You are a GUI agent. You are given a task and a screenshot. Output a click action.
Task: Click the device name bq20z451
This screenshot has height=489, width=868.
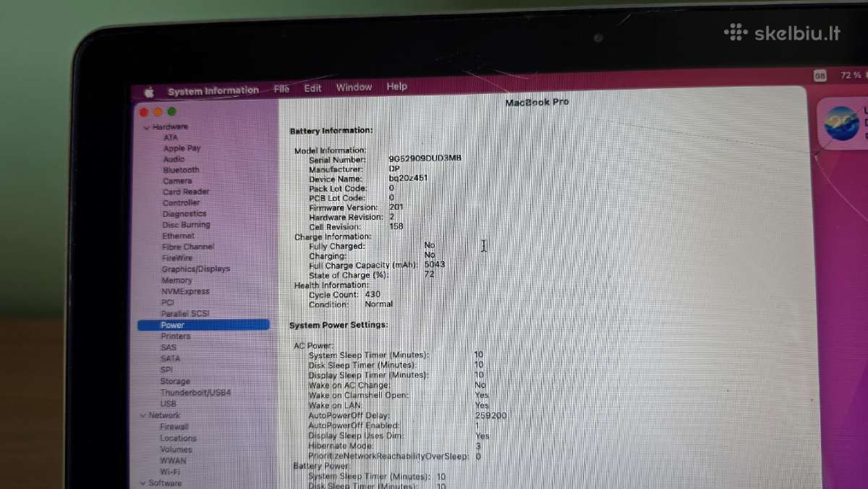408,178
